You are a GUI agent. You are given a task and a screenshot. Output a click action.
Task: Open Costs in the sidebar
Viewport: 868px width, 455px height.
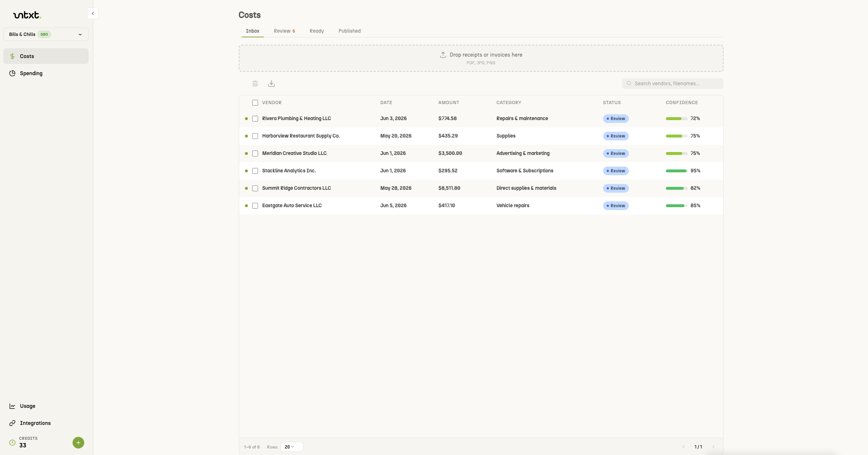click(46, 56)
